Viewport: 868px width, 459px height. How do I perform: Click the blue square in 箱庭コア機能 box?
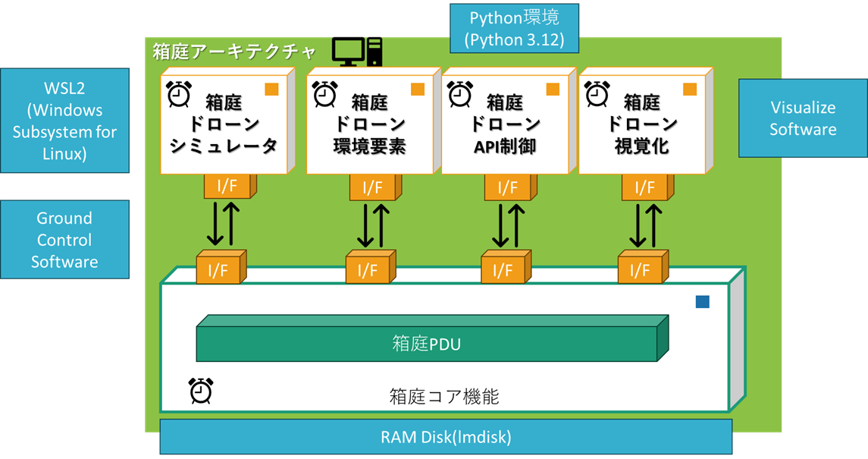[703, 302]
